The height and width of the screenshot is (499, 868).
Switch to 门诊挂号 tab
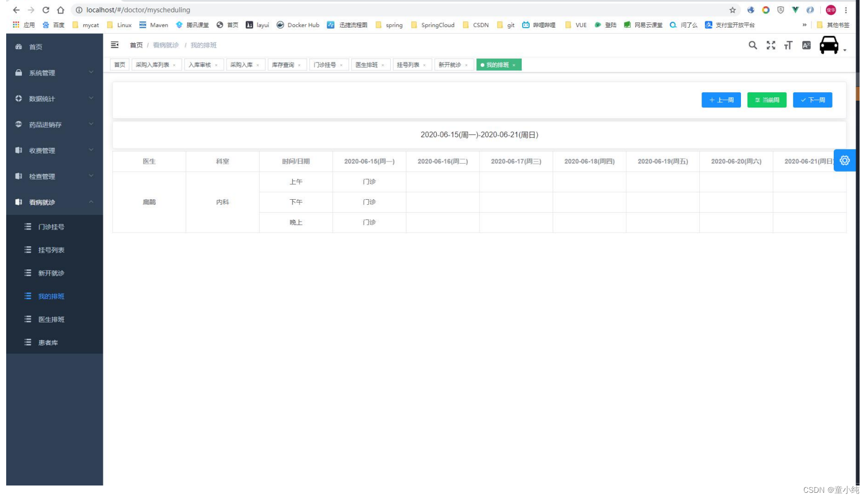328,65
